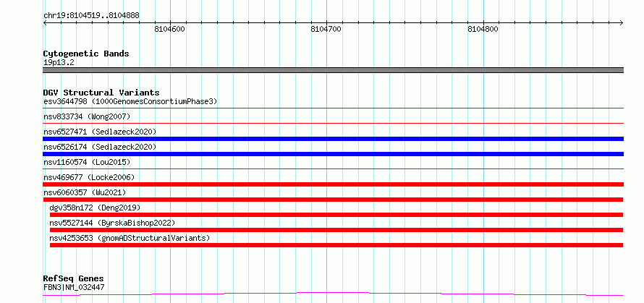644x303 pixels.
Task: Click the blue bar under nsv6527471
Action: (333, 139)
